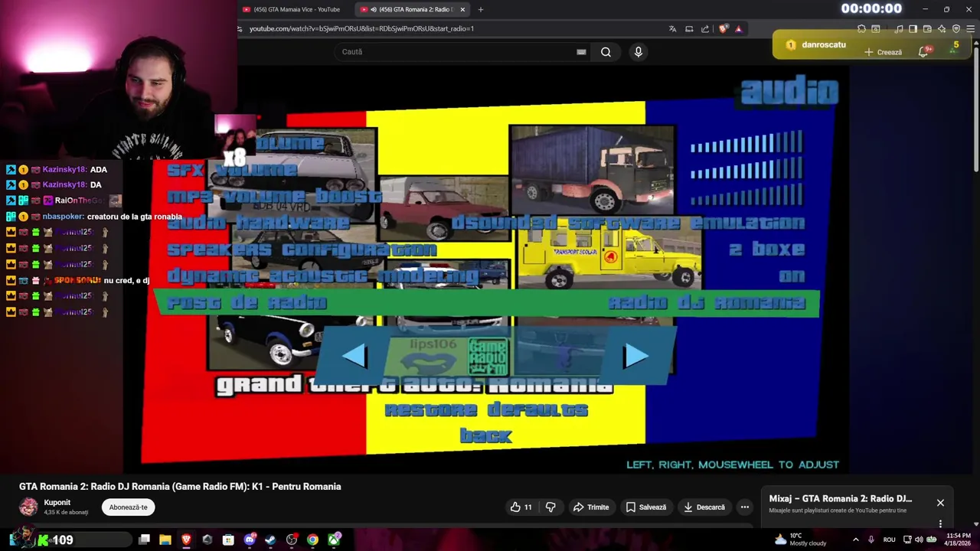
Task: Click the cast screen icon in address bar
Action: [689, 29]
